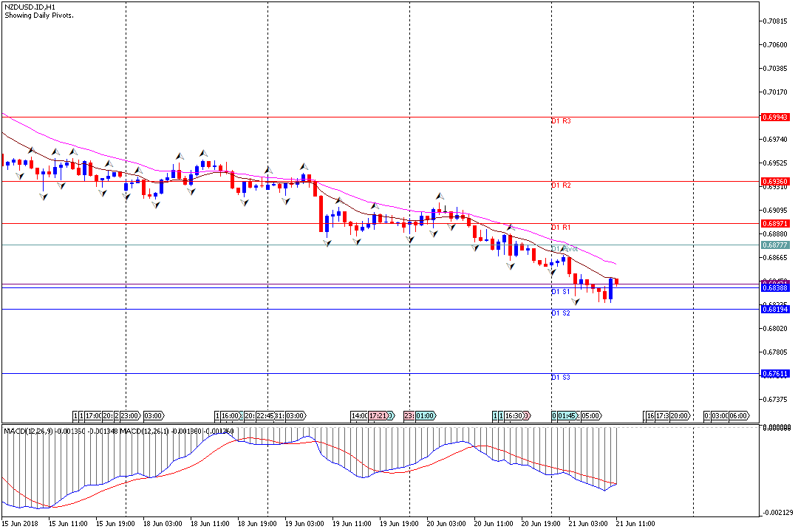The image size is (798, 532).
Task: Click the 23:00 marker near 15 Jun 19:00
Action: pos(131,416)
